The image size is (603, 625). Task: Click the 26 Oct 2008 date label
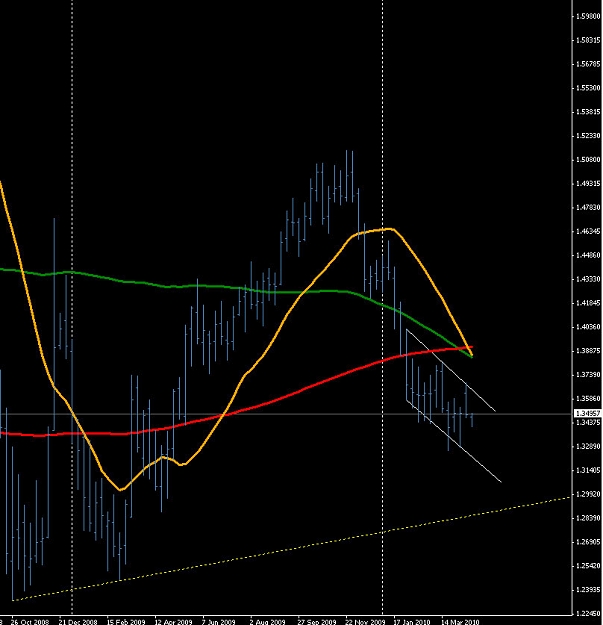point(30,622)
